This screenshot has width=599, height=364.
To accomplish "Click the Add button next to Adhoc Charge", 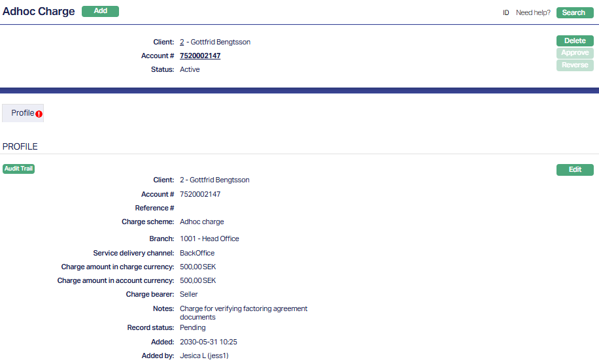I will [100, 11].
